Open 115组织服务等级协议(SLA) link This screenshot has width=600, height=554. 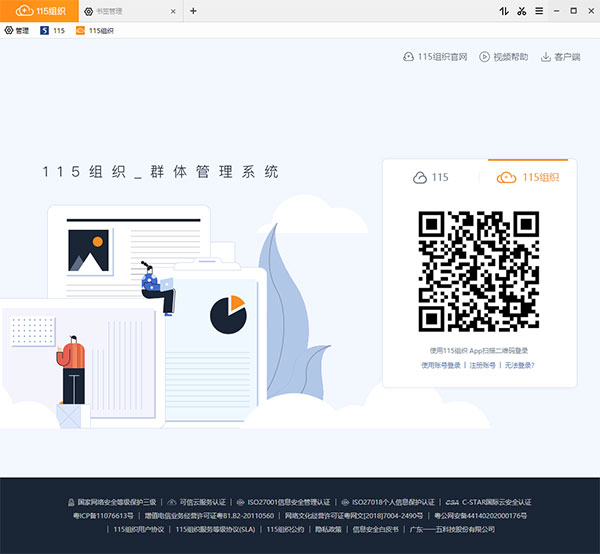pos(215,530)
